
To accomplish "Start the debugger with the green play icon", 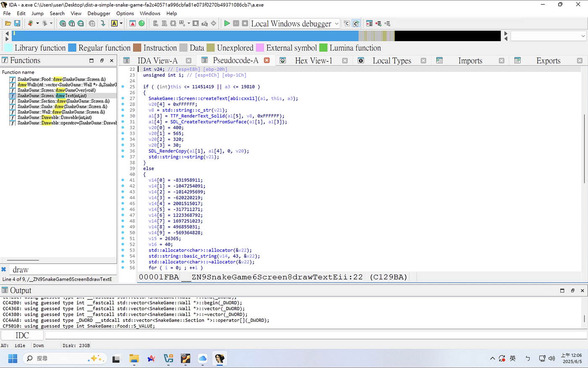I will pyautogui.click(x=227, y=24).
